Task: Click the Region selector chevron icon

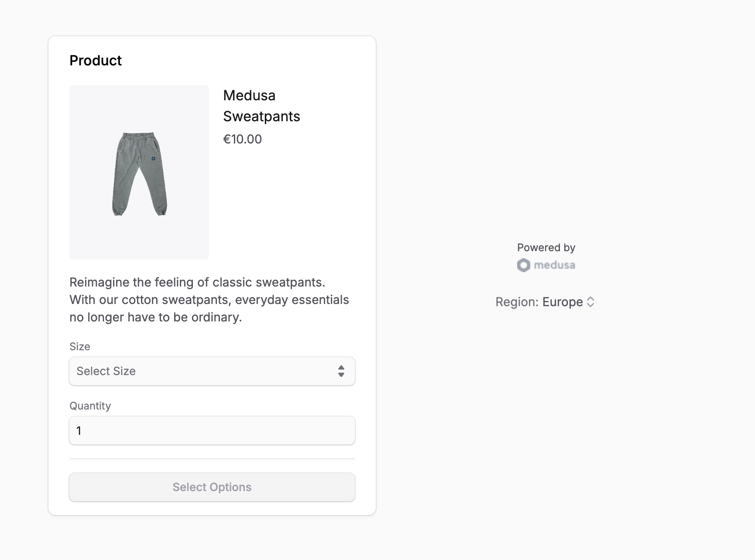Action: [591, 302]
